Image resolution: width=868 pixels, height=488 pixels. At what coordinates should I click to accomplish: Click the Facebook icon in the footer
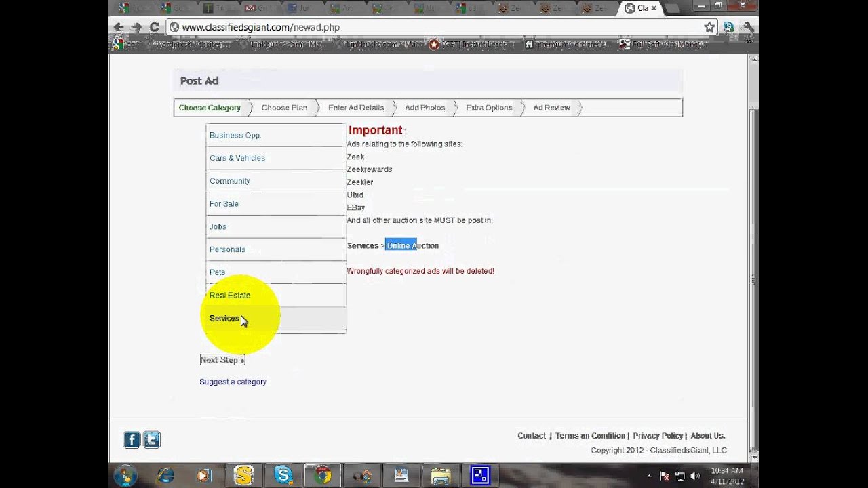132,439
